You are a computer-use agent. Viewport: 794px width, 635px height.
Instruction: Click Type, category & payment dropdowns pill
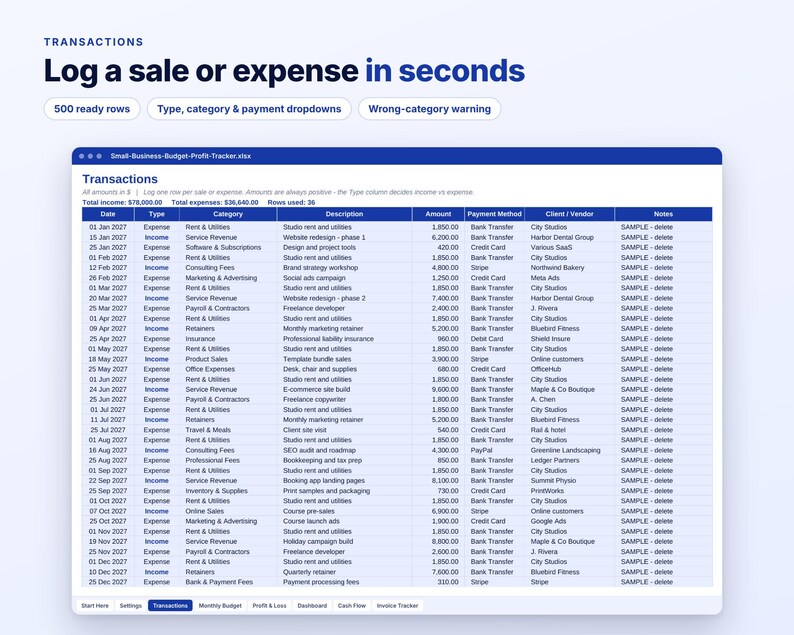pos(249,109)
